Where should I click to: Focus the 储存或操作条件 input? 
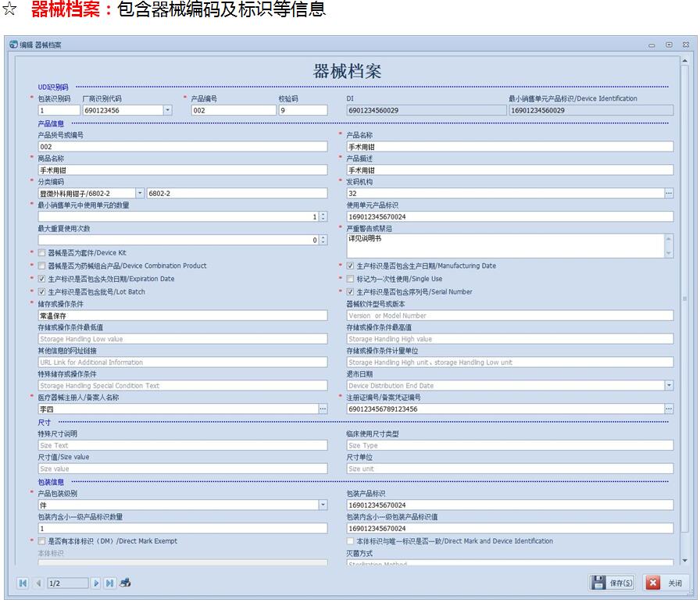183,316
